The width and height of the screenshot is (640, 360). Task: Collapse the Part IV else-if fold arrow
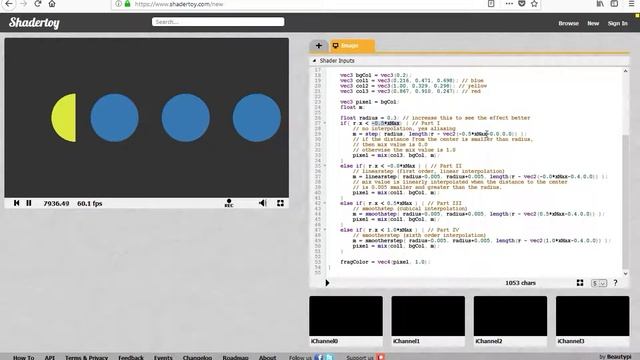coord(325,230)
